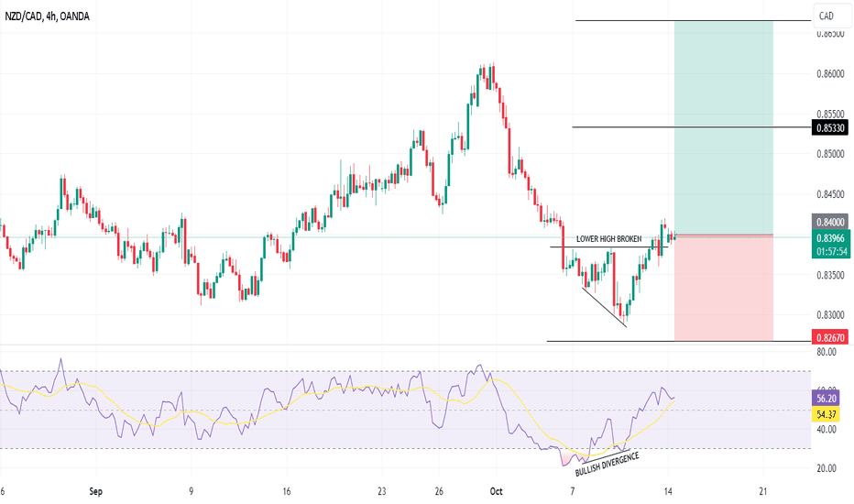Screen dimensions: 854x504
Task: Click the 54.37 RSI moving average label
Action: tap(826, 414)
